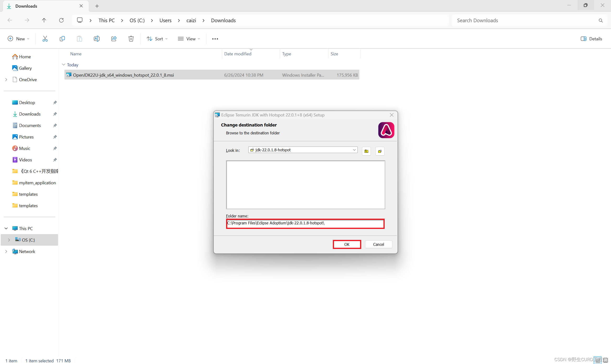Viewport: 611px width, 364px height.
Task: Select Documents in the navigation sidebar
Action: pos(30,125)
